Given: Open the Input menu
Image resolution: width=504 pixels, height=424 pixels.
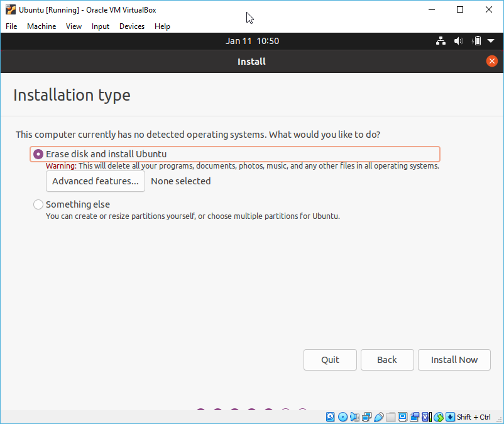Looking at the screenshot, I should [101, 26].
